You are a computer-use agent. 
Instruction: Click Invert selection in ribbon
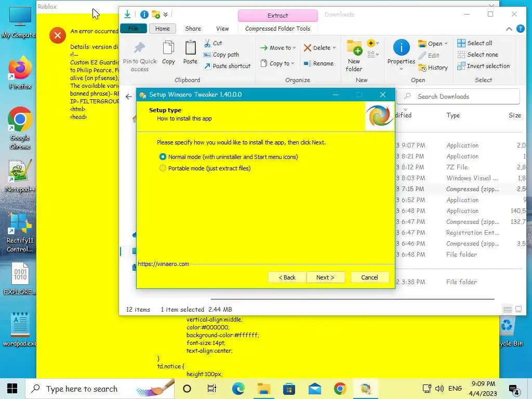[x=484, y=66]
